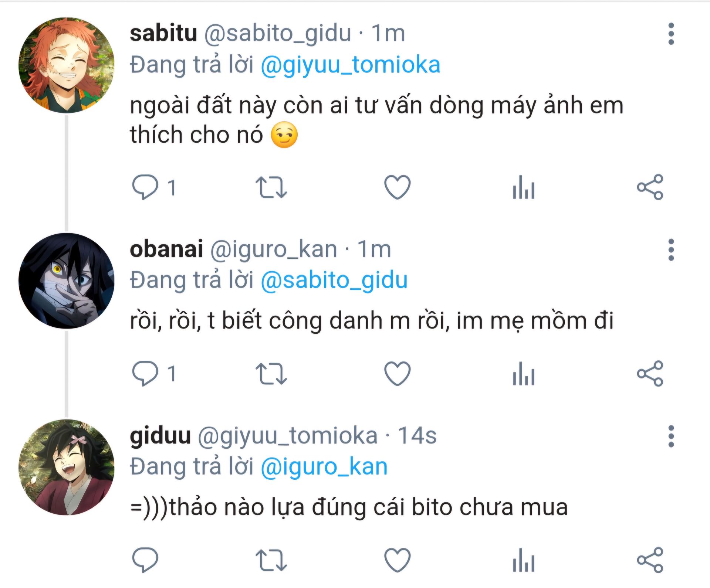The image size is (710, 588).
Task: Open more options for sabitu's tweet
Action: [671, 34]
